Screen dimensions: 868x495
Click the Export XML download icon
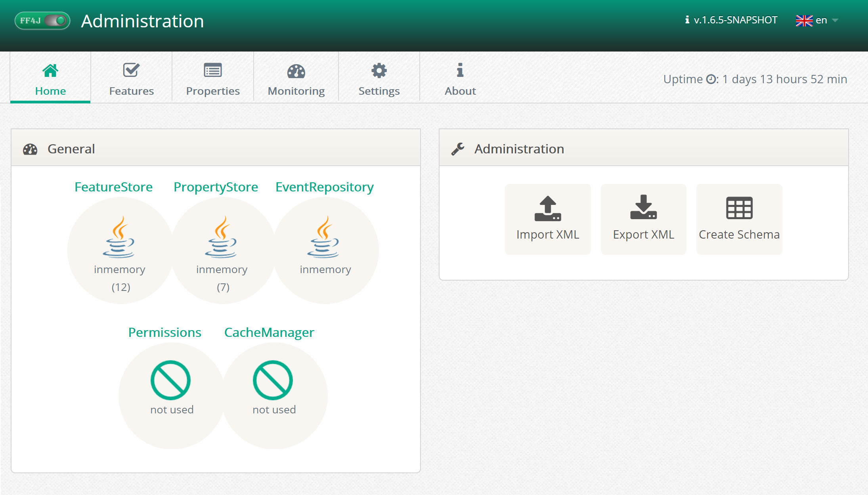click(x=643, y=208)
